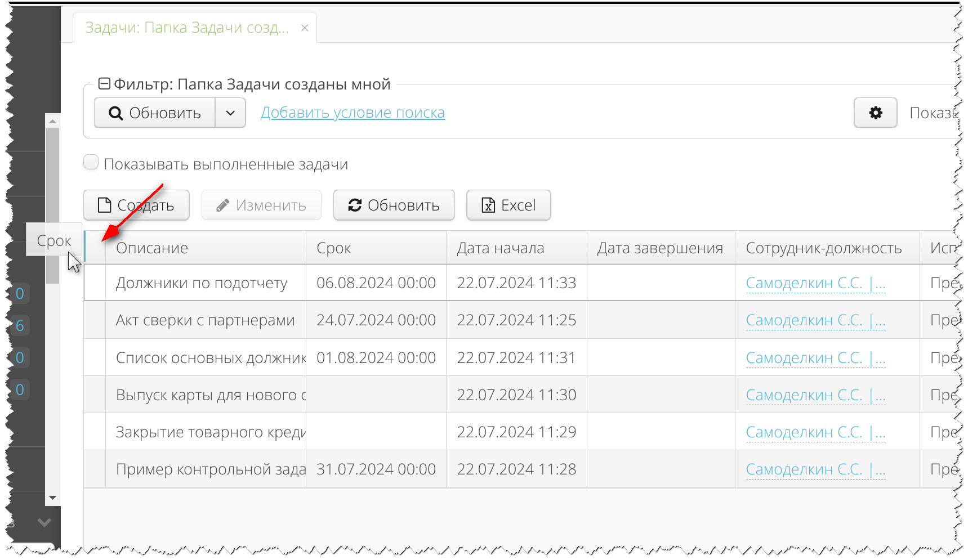This screenshot has width=968, height=560.
Task: Check the row selector beside Должники по подотчету
Action: (x=95, y=283)
